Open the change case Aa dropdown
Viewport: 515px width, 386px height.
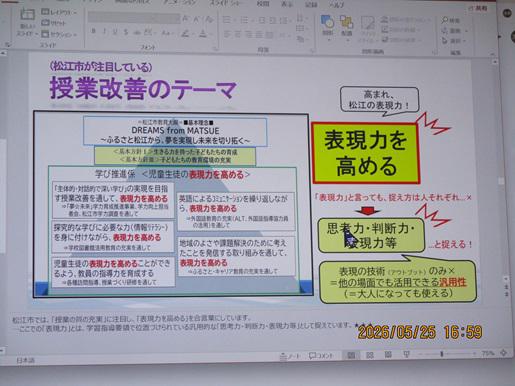166,33
